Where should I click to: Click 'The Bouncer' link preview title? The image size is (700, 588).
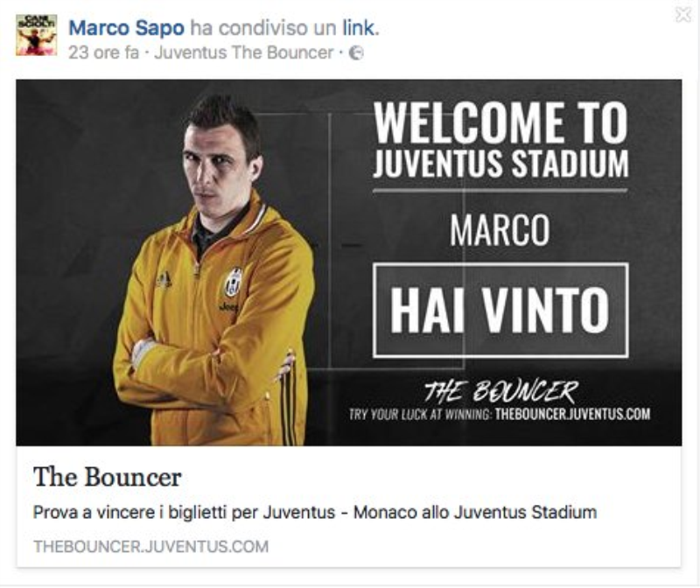point(108,477)
